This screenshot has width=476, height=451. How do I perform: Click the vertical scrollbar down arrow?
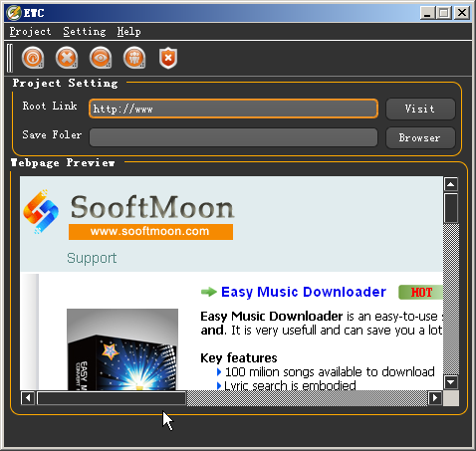point(451,382)
